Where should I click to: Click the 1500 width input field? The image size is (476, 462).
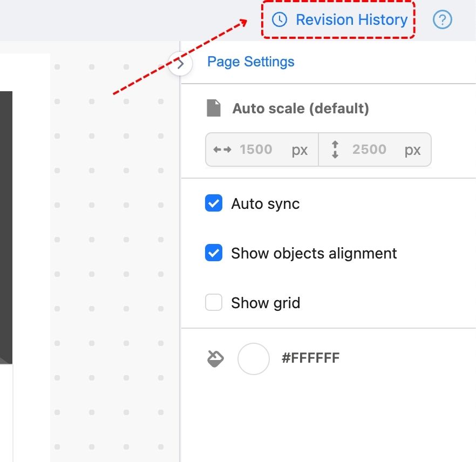[x=256, y=150]
